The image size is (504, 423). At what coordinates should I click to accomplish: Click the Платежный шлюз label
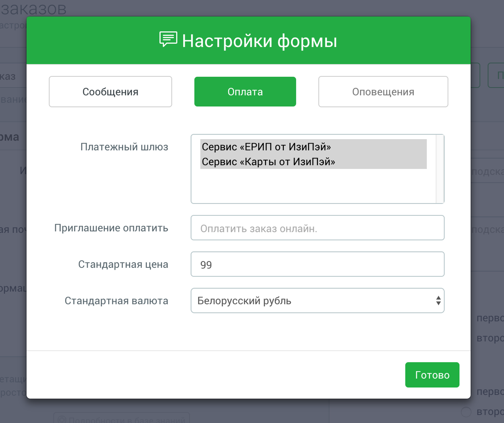point(124,147)
